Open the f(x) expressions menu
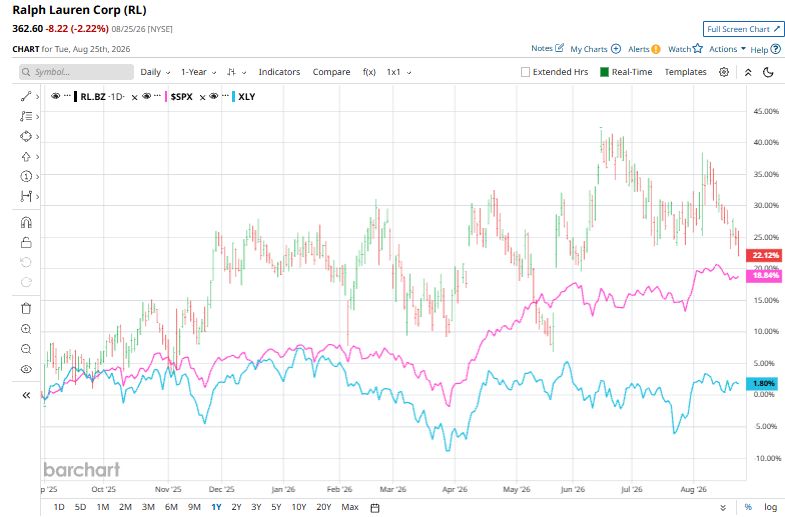 click(369, 72)
